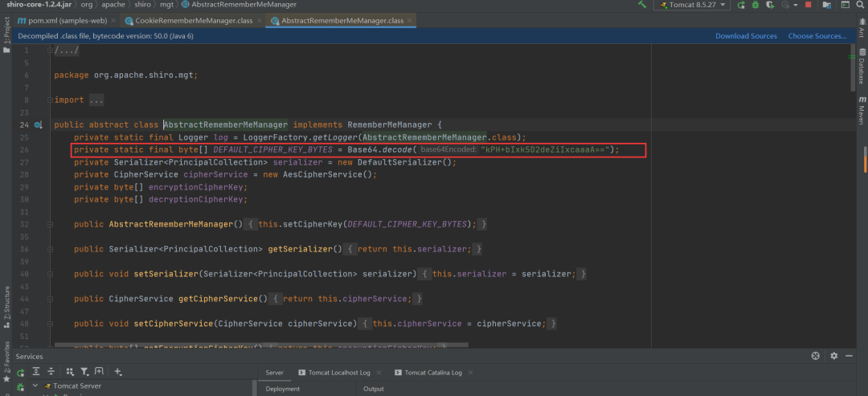Close the pom.xml (samples-web) tab
The image size is (868, 396).
113,20
